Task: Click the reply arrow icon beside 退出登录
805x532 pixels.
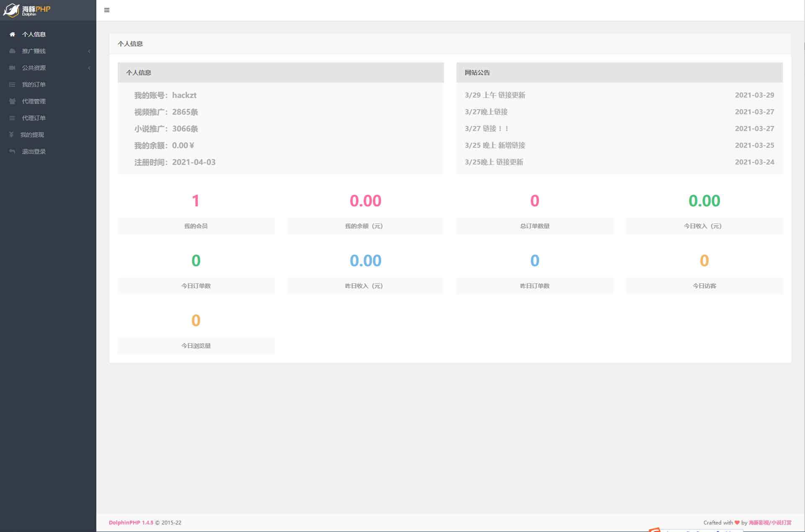Action: click(12, 152)
